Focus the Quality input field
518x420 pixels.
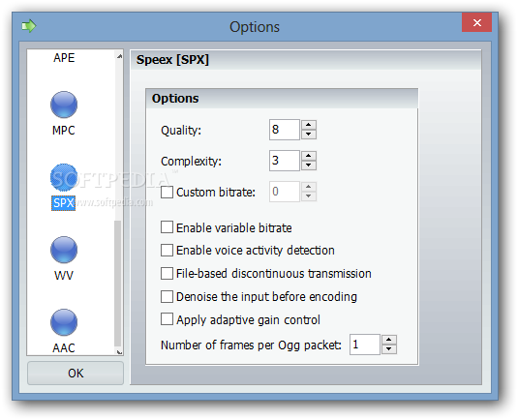tap(284, 130)
